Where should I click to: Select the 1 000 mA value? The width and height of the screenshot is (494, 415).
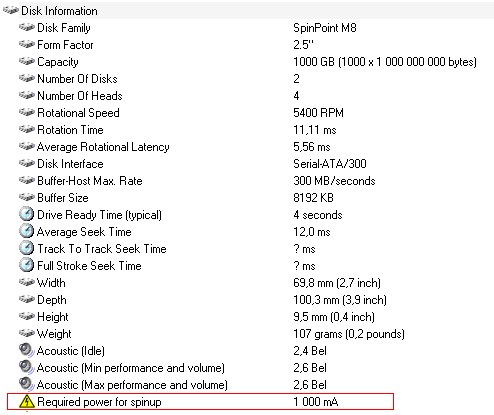(316, 402)
